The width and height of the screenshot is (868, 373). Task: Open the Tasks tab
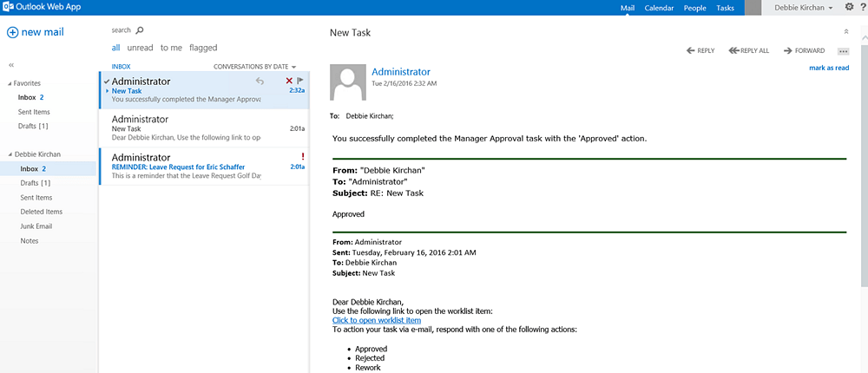725,8
